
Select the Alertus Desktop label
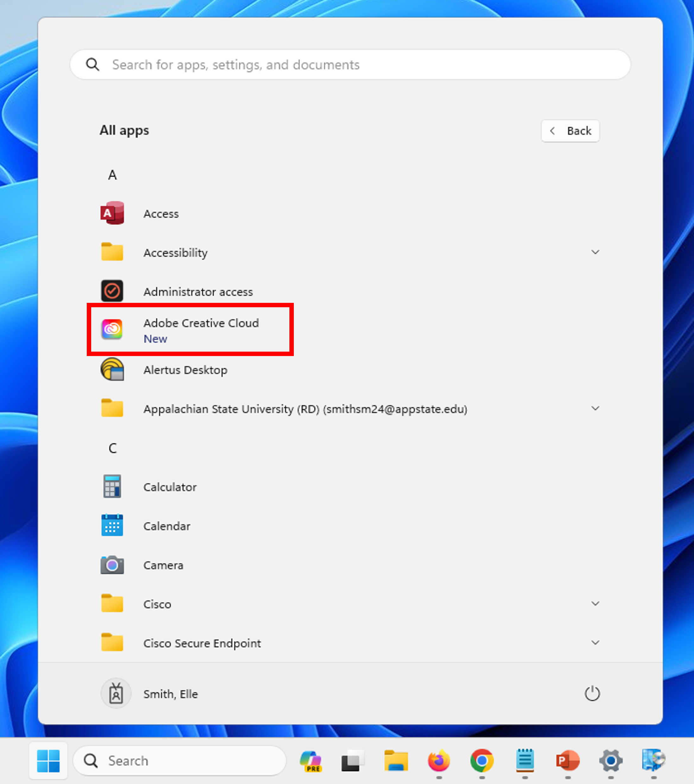pos(185,370)
